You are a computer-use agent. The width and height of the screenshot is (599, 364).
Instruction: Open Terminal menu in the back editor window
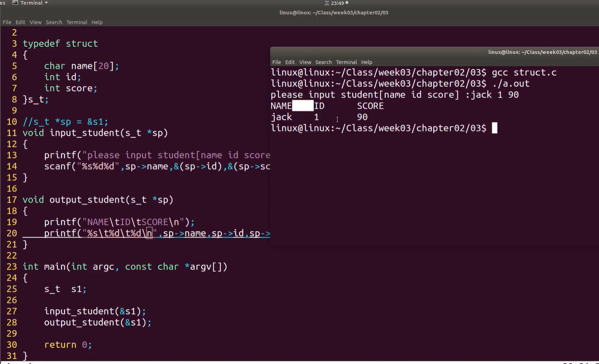pyautogui.click(x=77, y=22)
